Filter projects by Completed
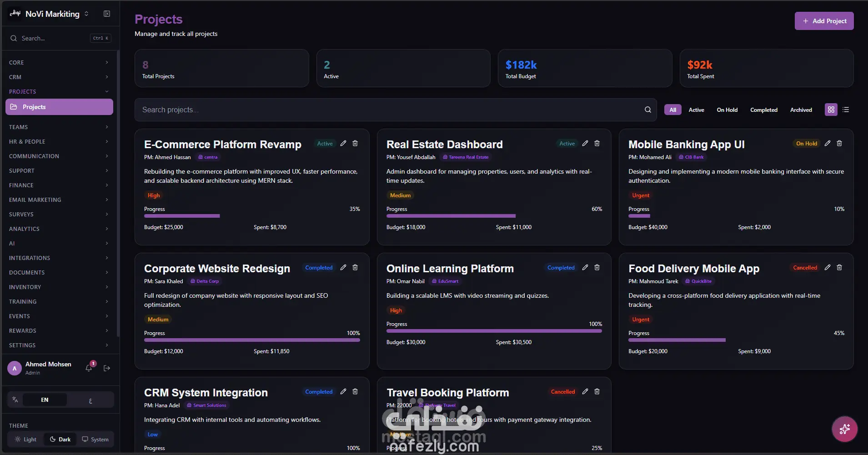The height and width of the screenshot is (455, 868). [764, 110]
